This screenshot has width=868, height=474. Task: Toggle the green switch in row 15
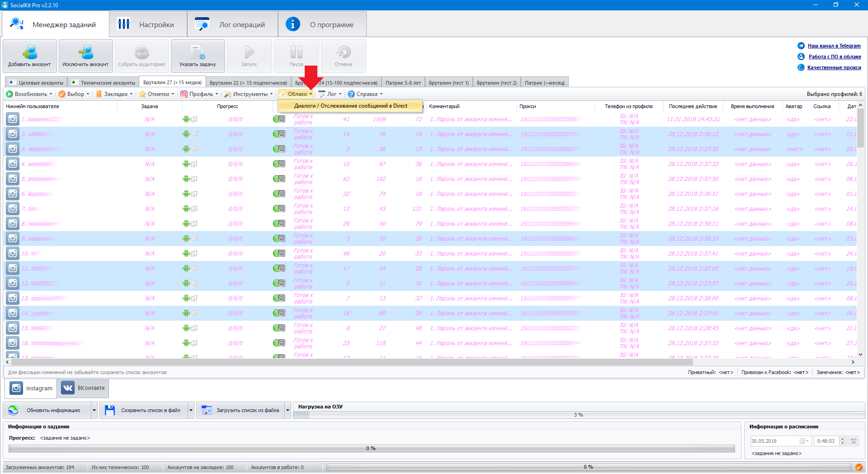tap(279, 328)
